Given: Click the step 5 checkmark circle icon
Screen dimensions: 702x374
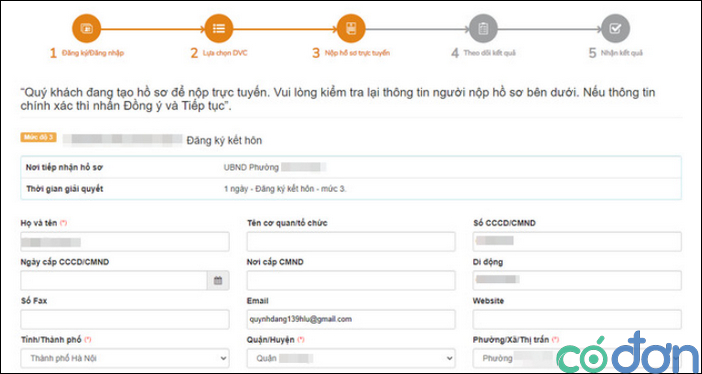Looking at the screenshot, I should 616,29.
